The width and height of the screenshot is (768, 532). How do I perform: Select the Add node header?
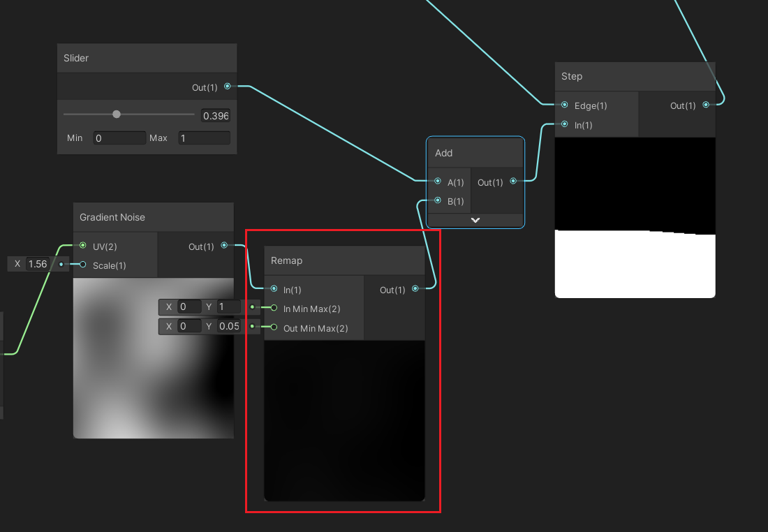475,153
